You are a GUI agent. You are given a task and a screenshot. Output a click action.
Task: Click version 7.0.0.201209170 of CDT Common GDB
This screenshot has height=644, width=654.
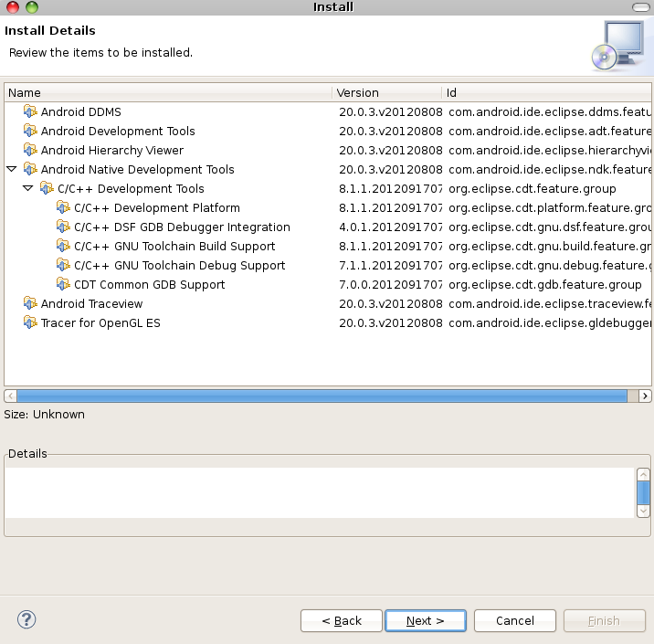pos(390,284)
